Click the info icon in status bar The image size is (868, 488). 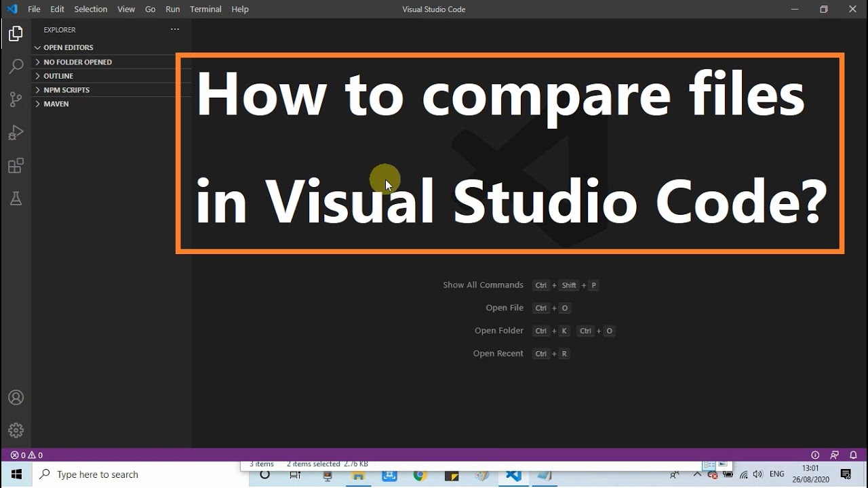point(816,455)
